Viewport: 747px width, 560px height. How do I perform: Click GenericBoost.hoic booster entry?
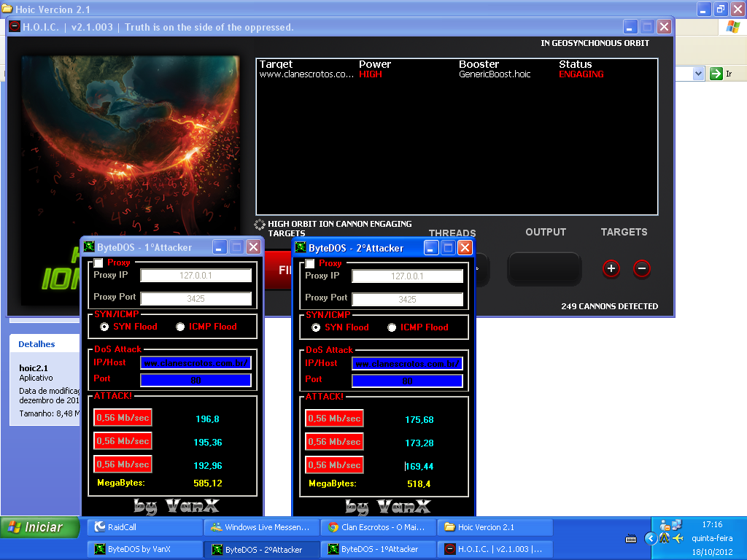click(495, 74)
